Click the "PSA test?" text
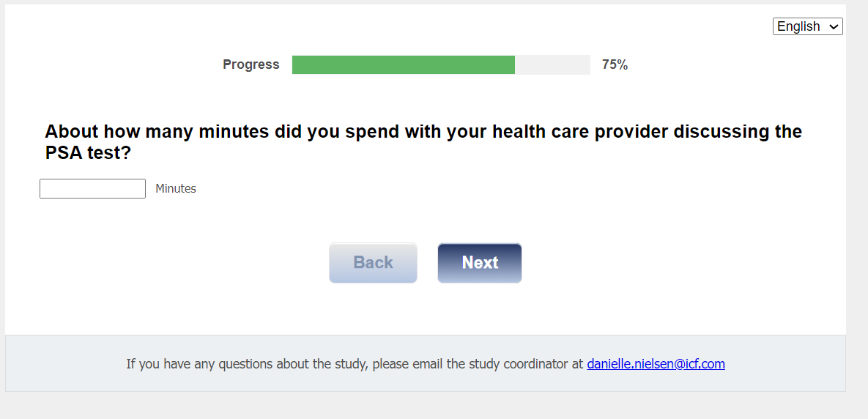This screenshot has width=868, height=419. click(88, 153)
